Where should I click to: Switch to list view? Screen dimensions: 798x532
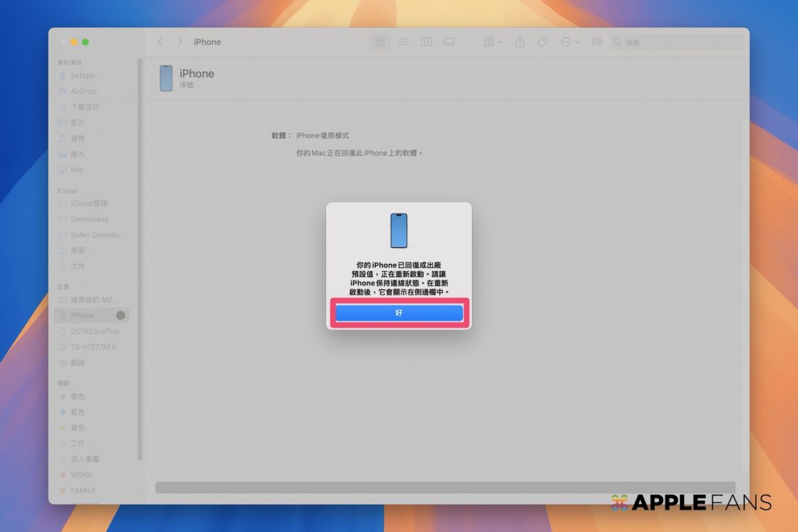tap(403, 42)
